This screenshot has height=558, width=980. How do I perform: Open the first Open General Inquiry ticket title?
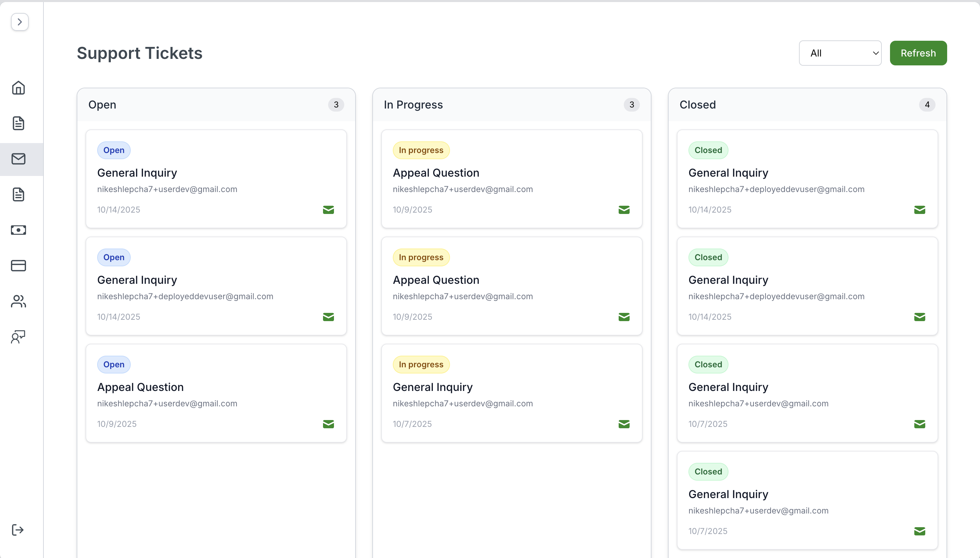coord(137,173)
